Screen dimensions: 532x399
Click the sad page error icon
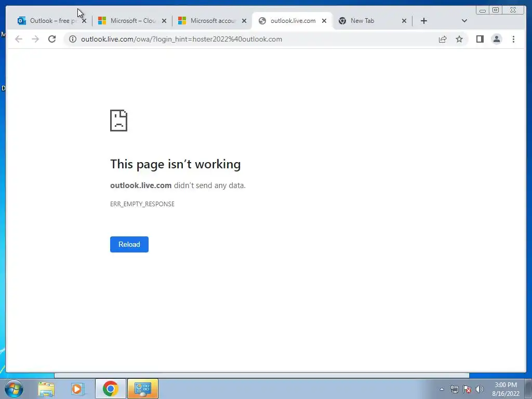click(x=119, y=121)
